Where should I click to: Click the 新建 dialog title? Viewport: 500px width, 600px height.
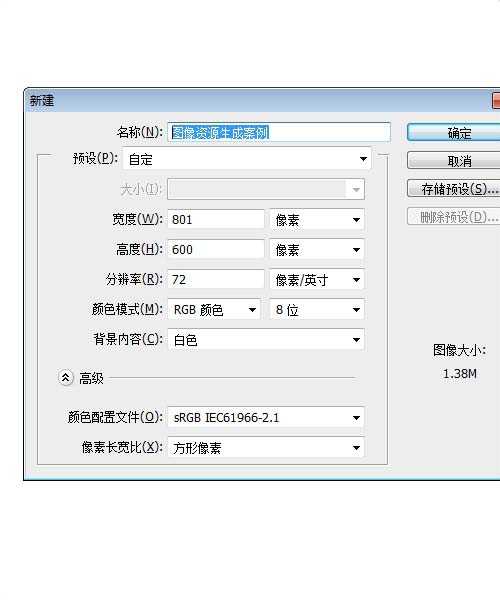[42, 101]
